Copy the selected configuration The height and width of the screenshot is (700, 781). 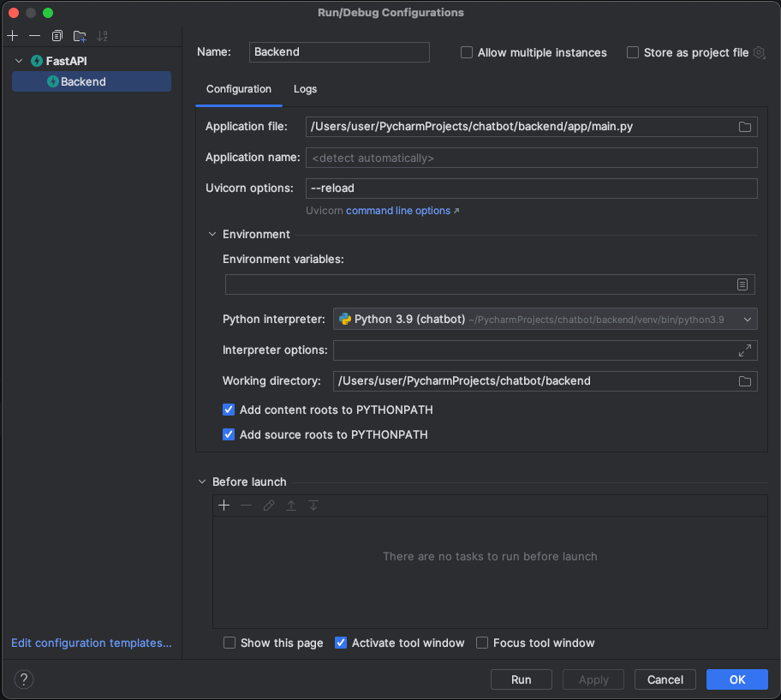57,36
